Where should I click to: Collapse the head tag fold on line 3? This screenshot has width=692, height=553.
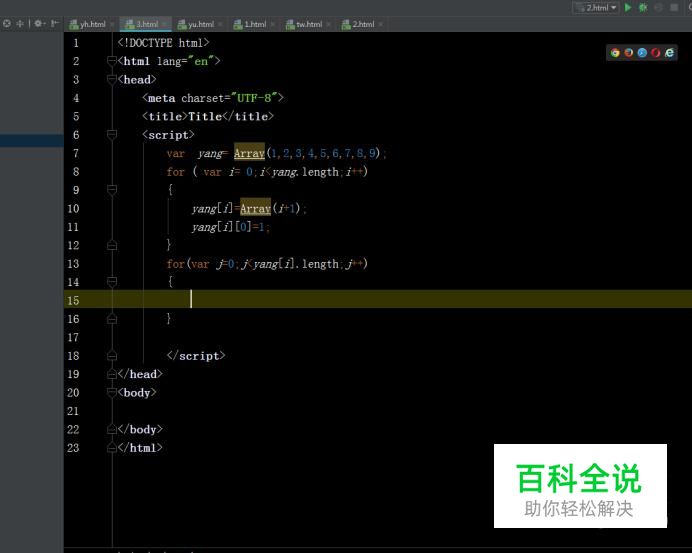pos(112,79)
